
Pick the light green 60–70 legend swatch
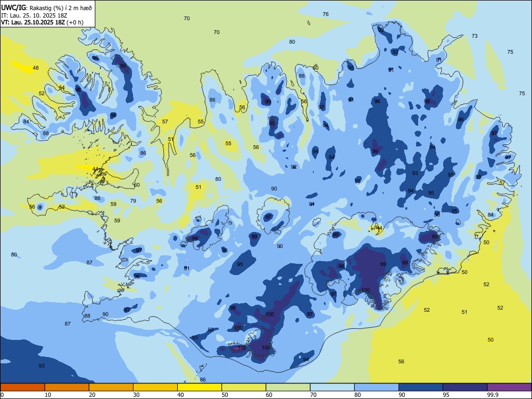click(x=288, y=387)
